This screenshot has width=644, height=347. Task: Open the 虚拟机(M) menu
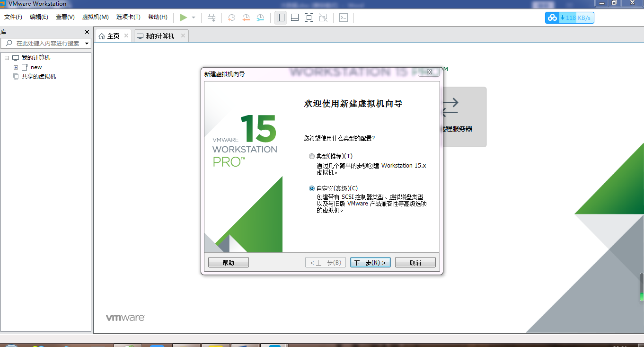[96, 17]
